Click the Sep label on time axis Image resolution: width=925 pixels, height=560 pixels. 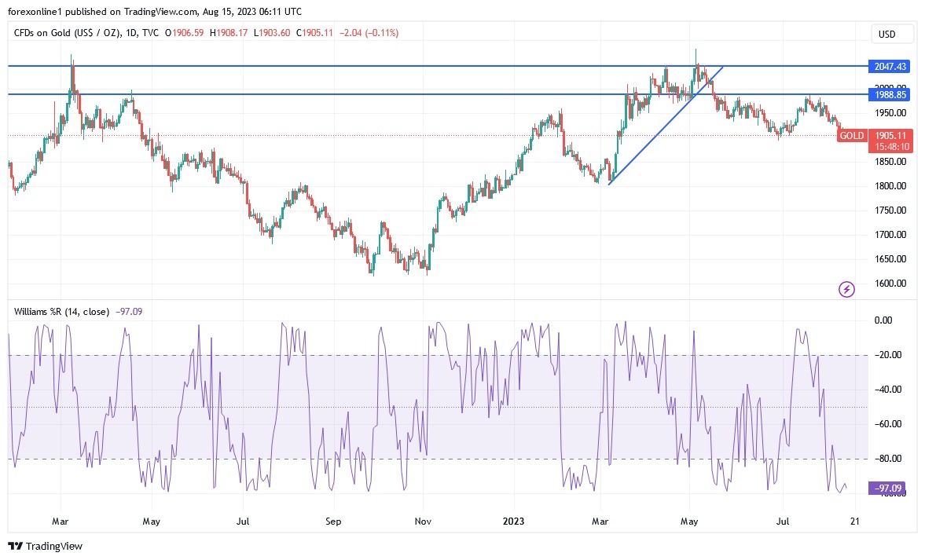[x=333, y=521]
